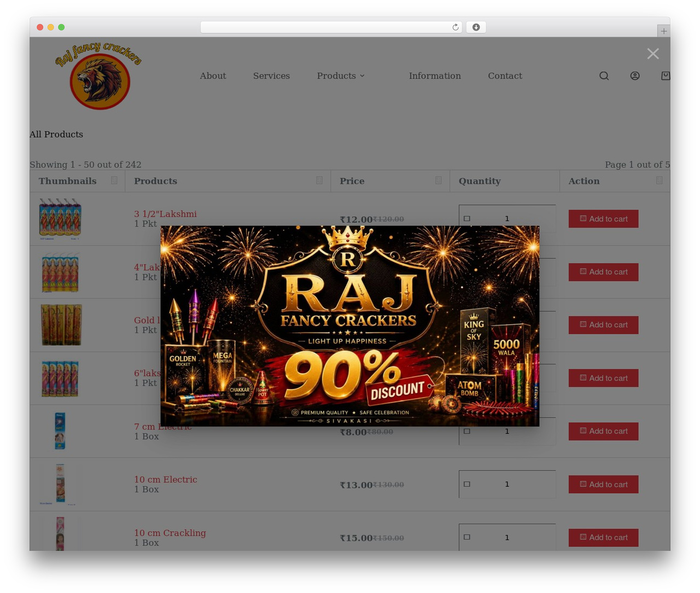Sort by the Thumbnails column icon
The height and width of the screenshot is (593, 700).
click(x=114, y=180)
